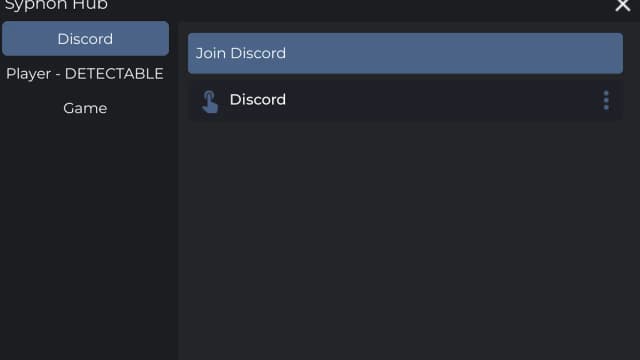Activate the pointing finger button icon

[210, 101]
